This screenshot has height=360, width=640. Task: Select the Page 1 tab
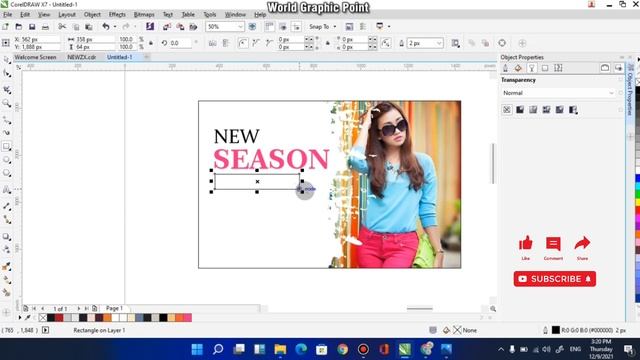point(114,309)
